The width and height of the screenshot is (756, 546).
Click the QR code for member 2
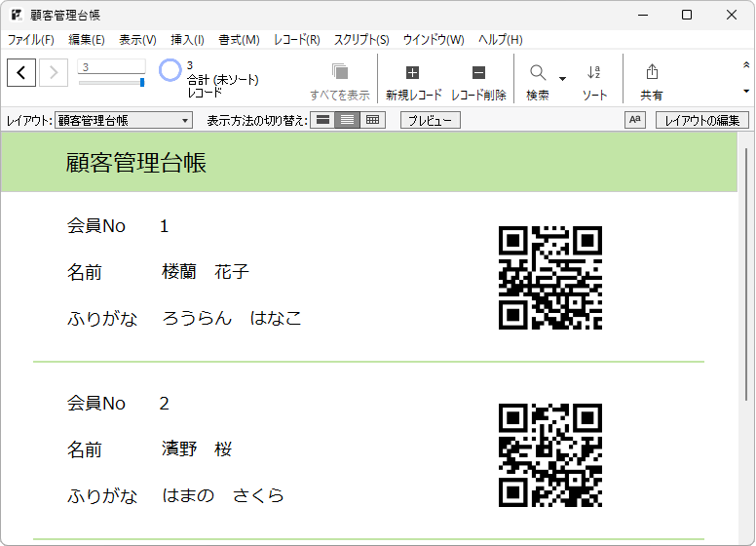(550, 455)
